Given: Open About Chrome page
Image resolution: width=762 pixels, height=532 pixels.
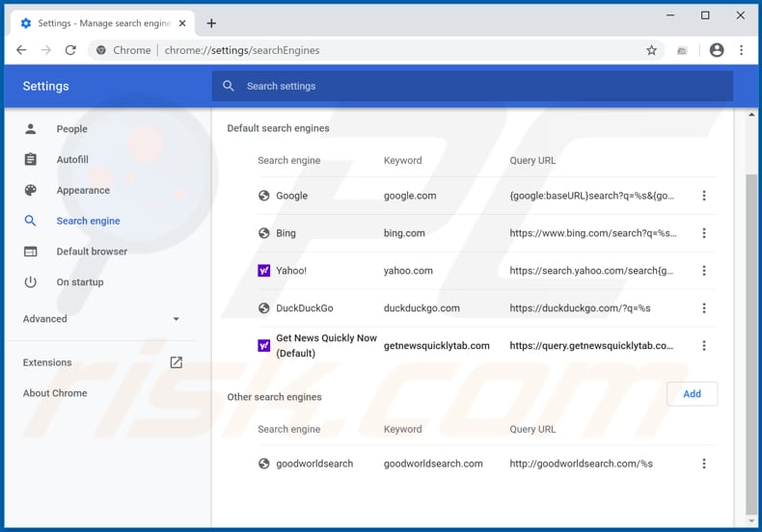Looking at the screenshot, I should pos(55,393).
